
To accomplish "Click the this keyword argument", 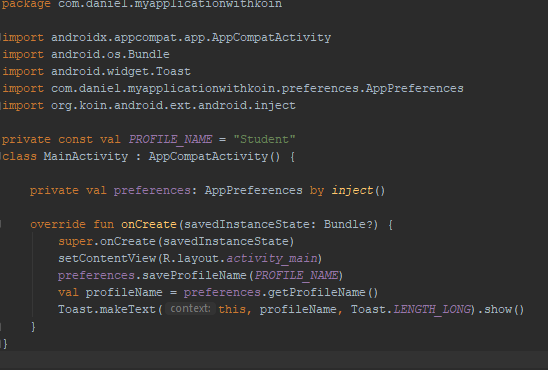I will 232,310.
